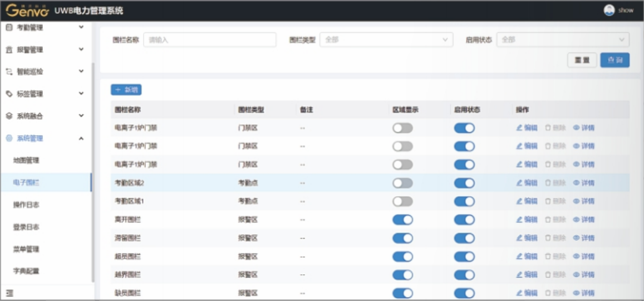Image resolution: width=644 pixels, height=301 pixels.
Task: Click the trash delete icon for 考勤区域2
Action: point(548,183)
